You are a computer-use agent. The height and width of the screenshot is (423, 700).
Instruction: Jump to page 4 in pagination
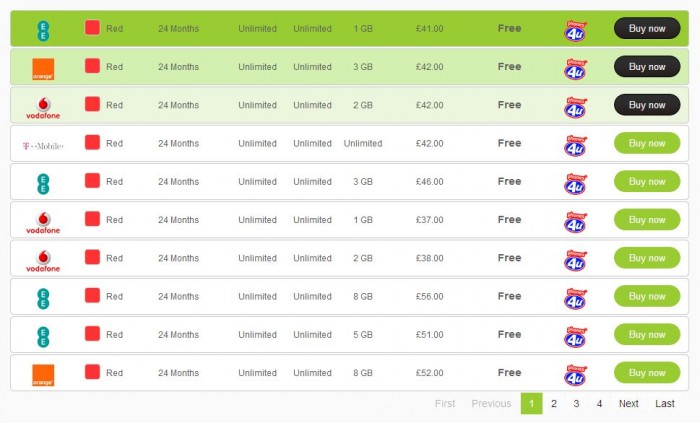[599, 404]
